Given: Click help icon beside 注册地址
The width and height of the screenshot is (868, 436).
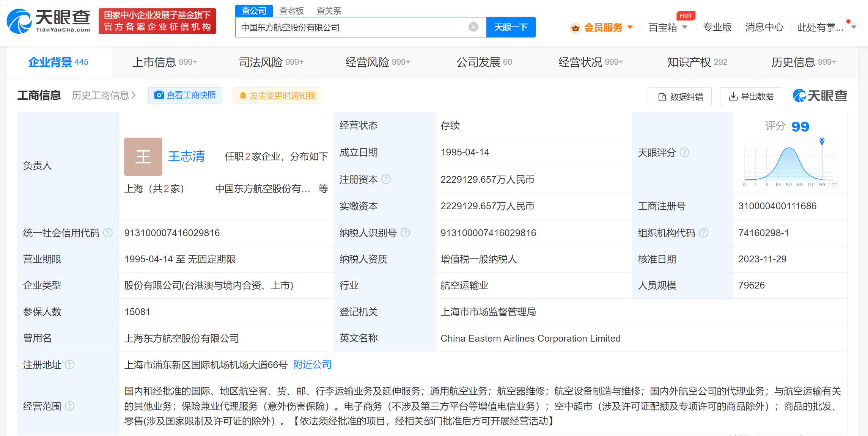Looking at the screenshot, I should [x=69, y=365].
